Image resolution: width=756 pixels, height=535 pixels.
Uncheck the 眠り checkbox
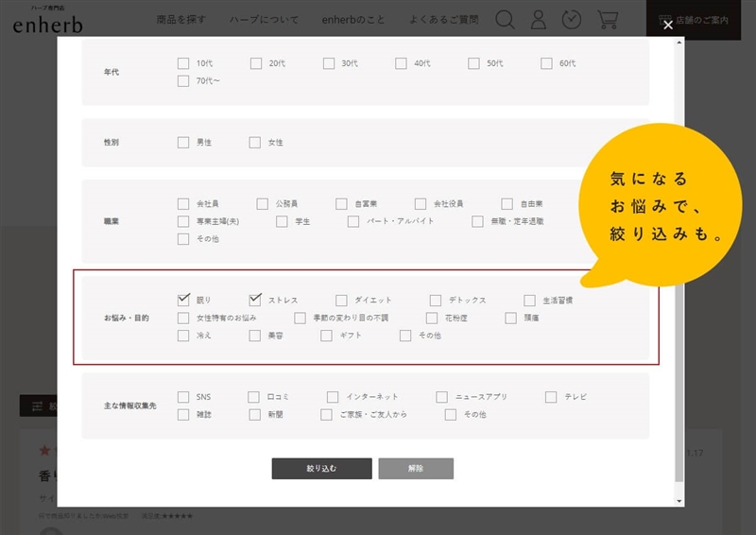pos(183,300)
